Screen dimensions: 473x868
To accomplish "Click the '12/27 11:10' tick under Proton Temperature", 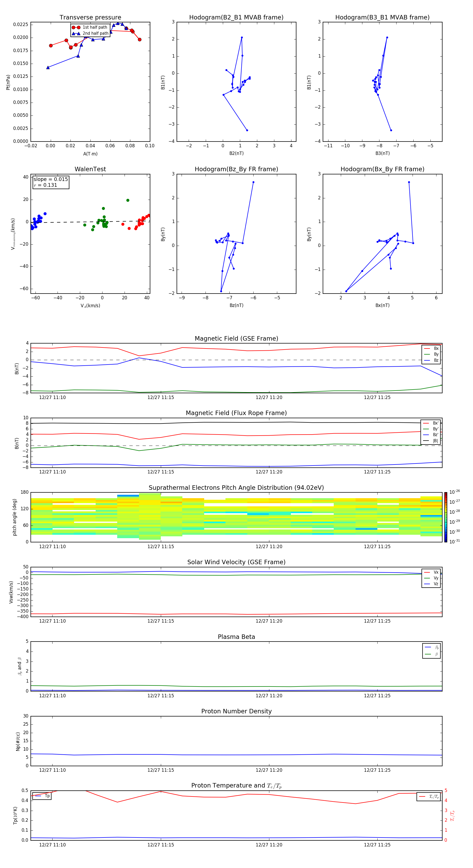I will [x=53, y=845].
